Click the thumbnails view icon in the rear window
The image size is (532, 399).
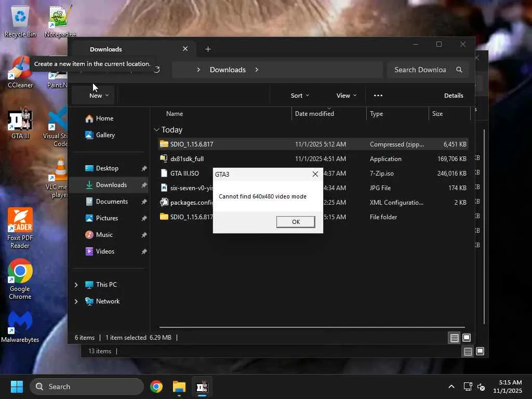480,352
